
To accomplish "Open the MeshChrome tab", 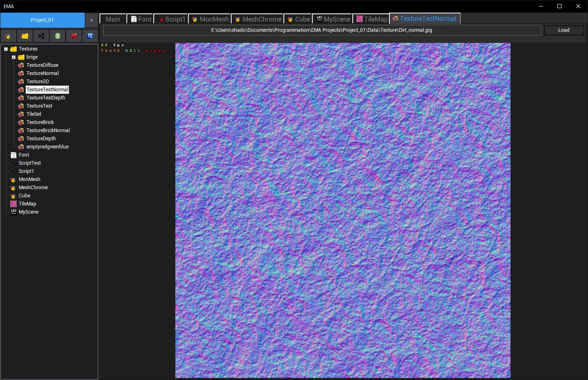I will pos(257,19).
